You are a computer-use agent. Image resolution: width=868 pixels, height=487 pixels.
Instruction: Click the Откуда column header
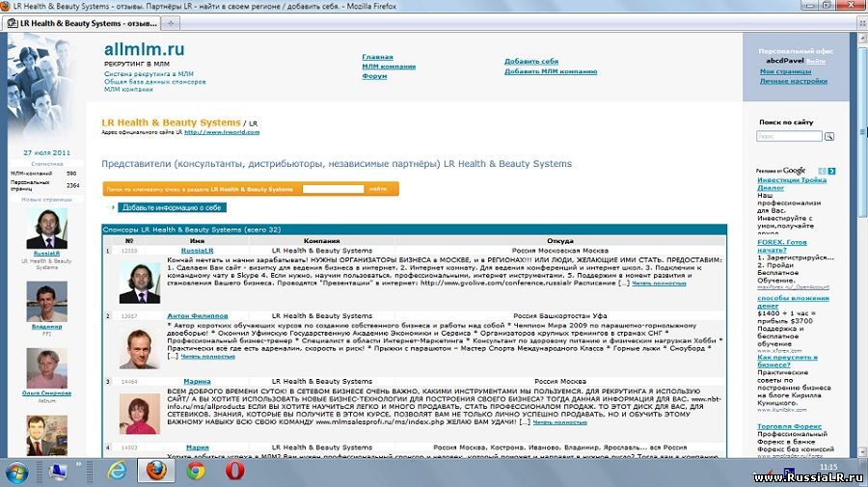(x=559, y=241)
